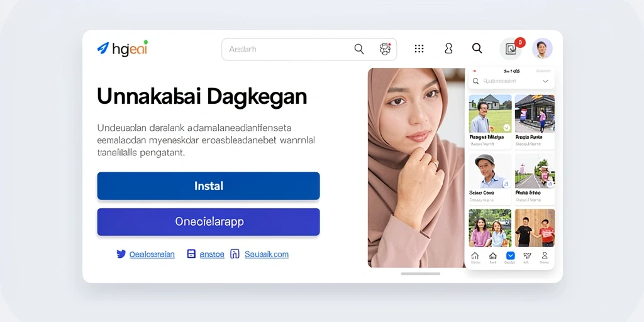Select the wing icon in phone nav
This screenshot has height=322, width=644.
(x=528, y=255)
